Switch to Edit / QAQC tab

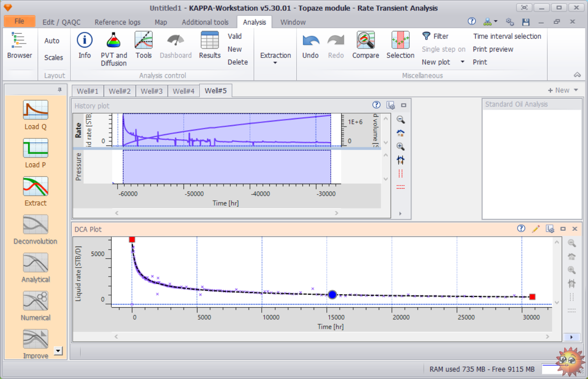(x=61, y=22)
